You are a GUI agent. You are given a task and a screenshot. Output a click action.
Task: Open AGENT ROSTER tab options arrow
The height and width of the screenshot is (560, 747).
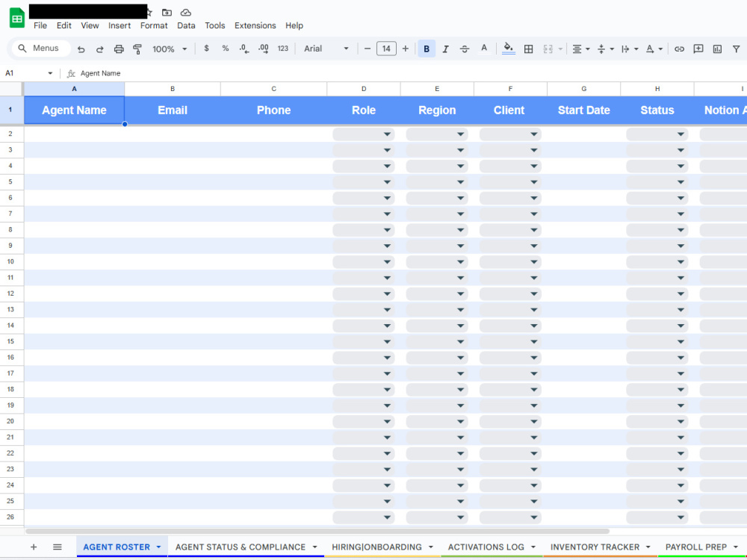(158, 547)
